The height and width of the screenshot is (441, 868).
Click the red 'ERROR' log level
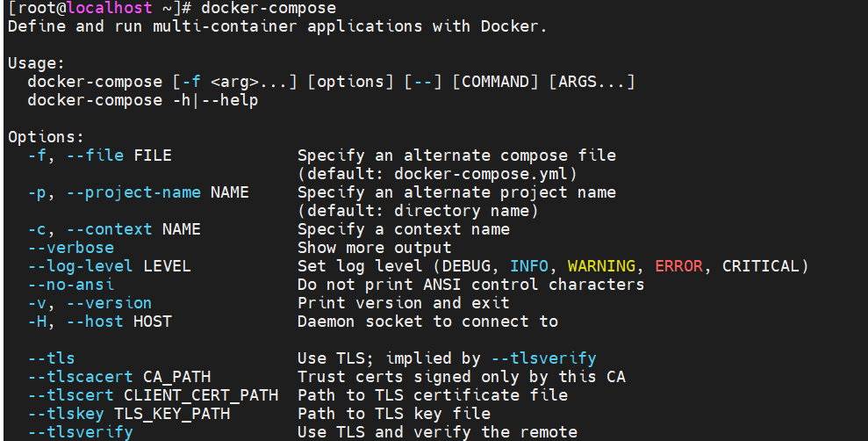click(678, 266)
